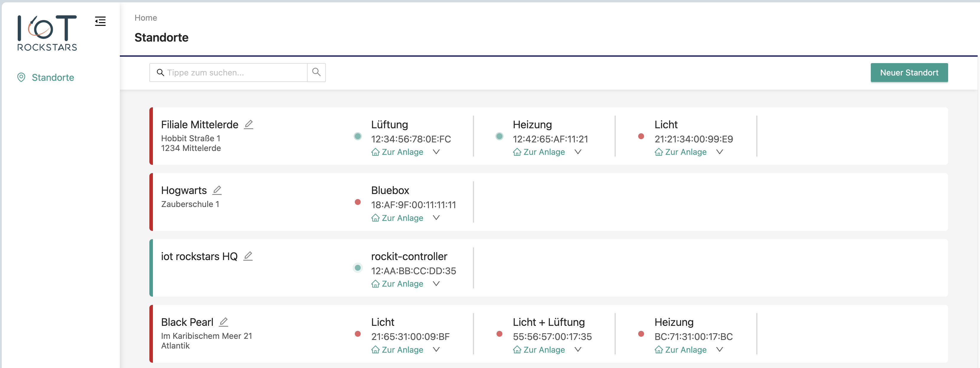This screenshot has width=980, height=368.
Task: Click the search magnifier button
Action: point(316,72)
